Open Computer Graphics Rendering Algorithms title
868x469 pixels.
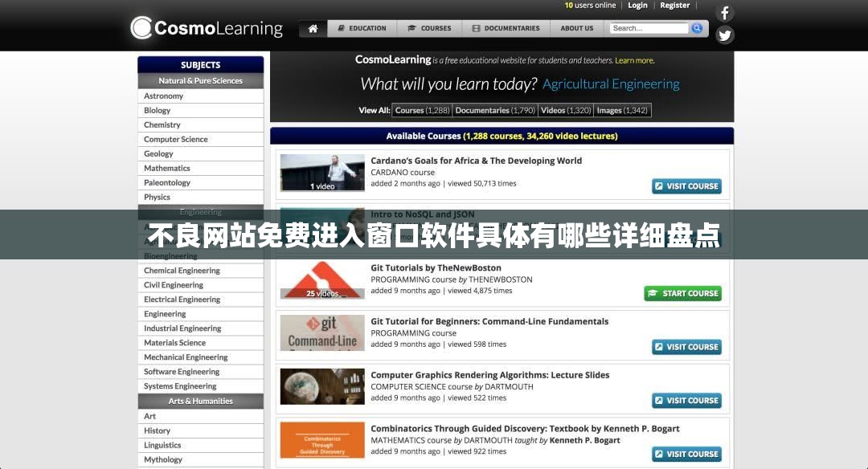tap(490, 376)
